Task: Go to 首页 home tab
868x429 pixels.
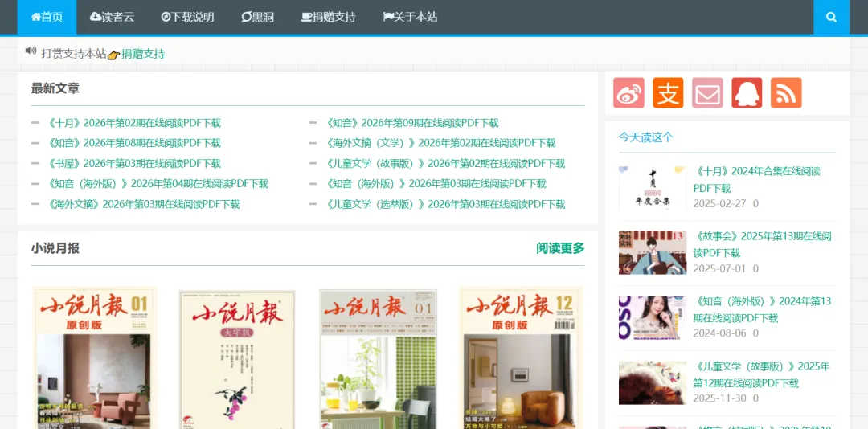Action: point(47,17)
